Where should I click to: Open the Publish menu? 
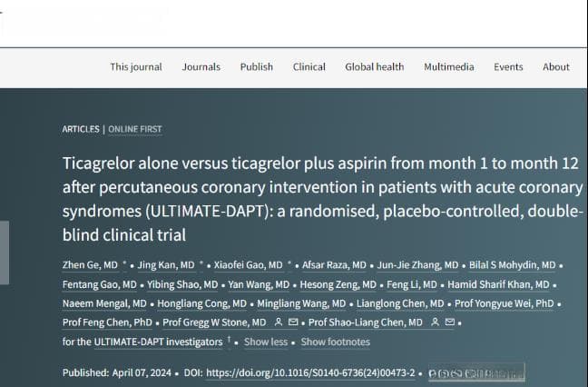[x=257, y=67]
